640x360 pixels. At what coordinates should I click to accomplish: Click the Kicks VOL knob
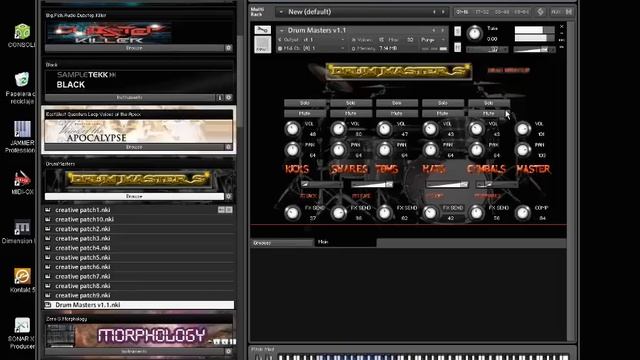pos(292,129)
